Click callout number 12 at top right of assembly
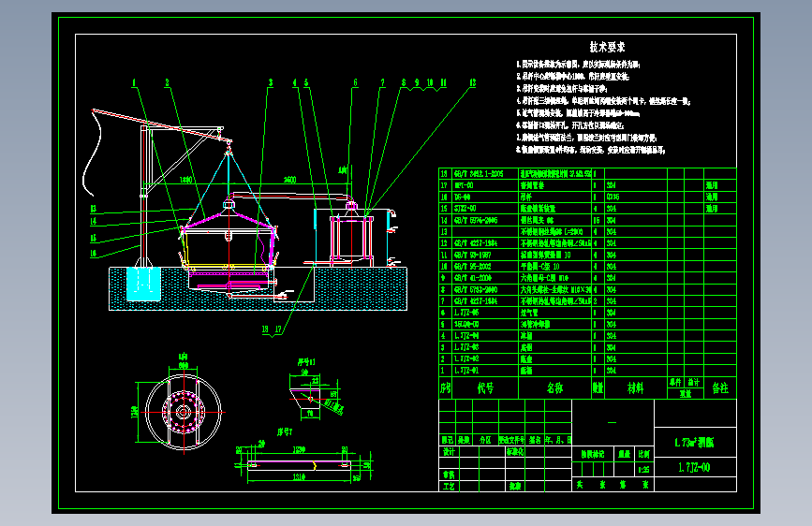The height and width of the screenshot is (526, 812). (x=472, y=82)
